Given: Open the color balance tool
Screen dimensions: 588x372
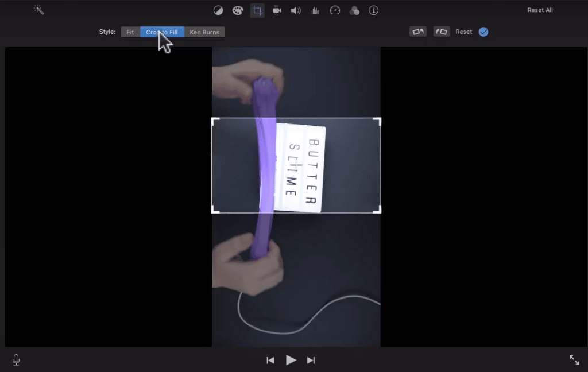Looking at the screenshot, I should 218,10.
